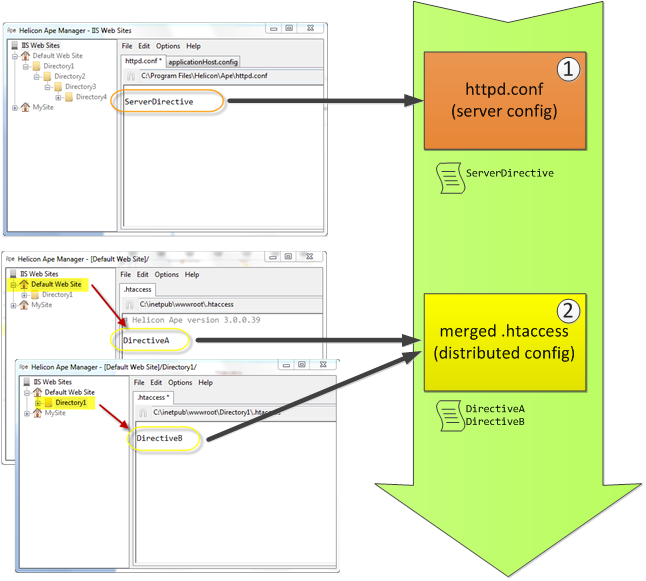This screenshot has width=646, height=581.
Task: Switch to the applicationHost.config tab
Action: click(x=203, y=62)
